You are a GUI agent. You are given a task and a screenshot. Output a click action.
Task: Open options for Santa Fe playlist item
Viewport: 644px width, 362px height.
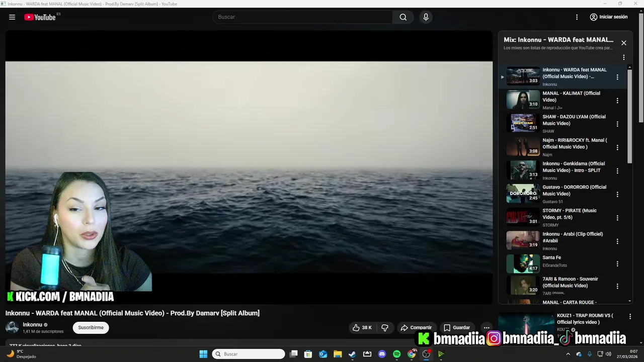617,263
